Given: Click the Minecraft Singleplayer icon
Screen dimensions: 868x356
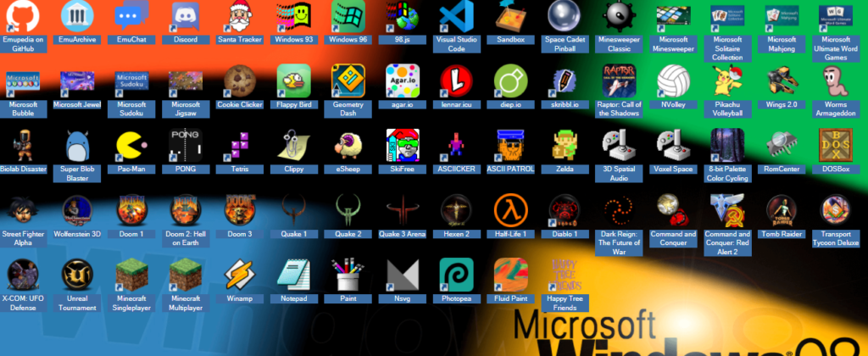Looking at the screenshot, I should (x=131, y=275).
